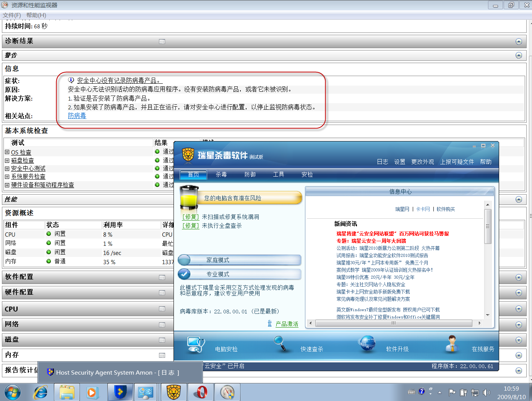Click 更改外观 change skin
The image size is (532, 401).
coord(423,162)
